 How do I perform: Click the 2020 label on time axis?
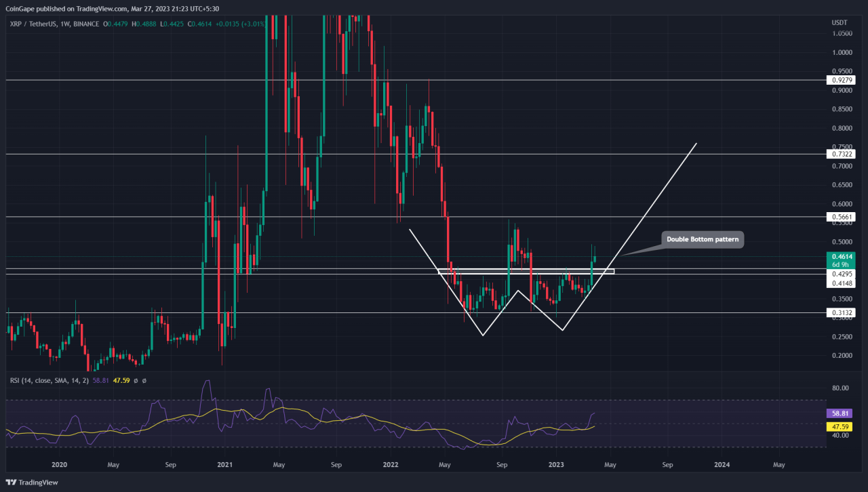coord(60,465)
